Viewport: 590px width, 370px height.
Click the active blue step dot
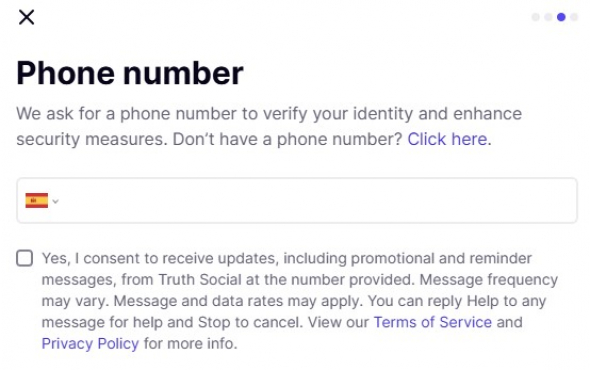click(561, 17)
